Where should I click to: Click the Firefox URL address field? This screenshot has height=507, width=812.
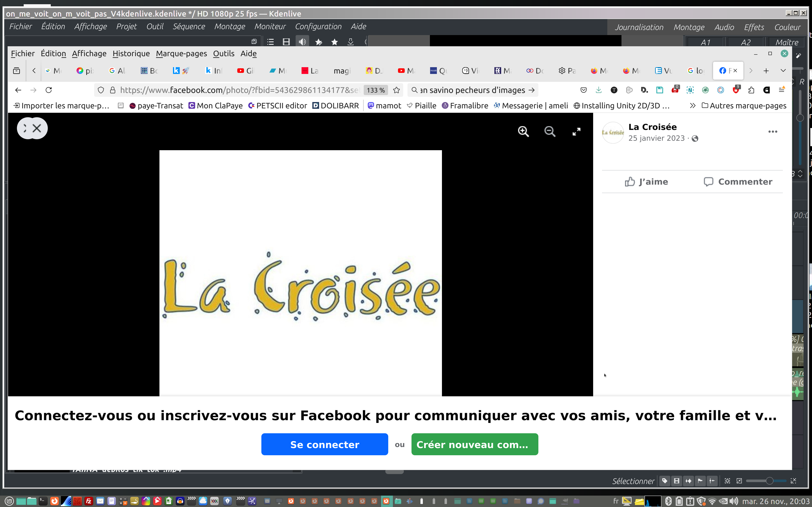click(238, 90)
